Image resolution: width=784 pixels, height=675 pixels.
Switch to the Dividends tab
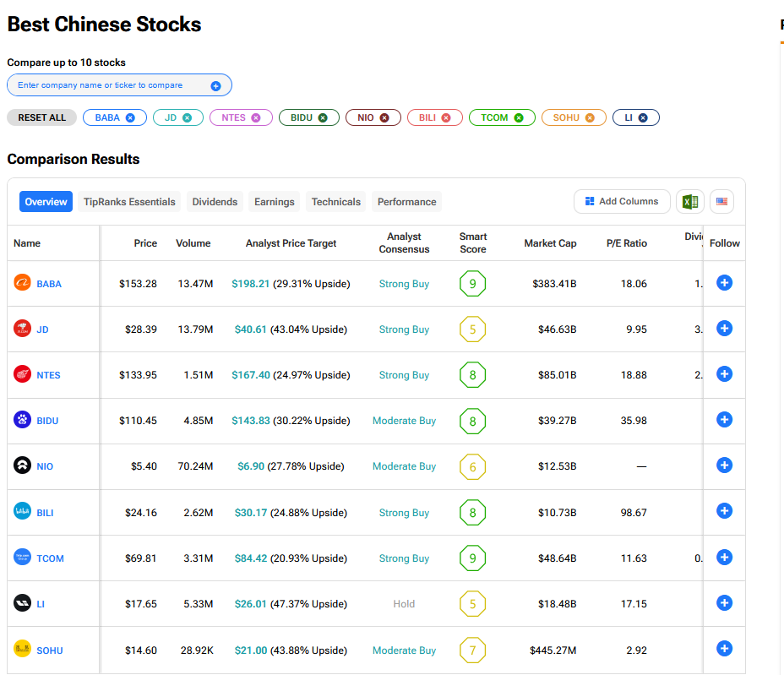(x=215, y=202)
